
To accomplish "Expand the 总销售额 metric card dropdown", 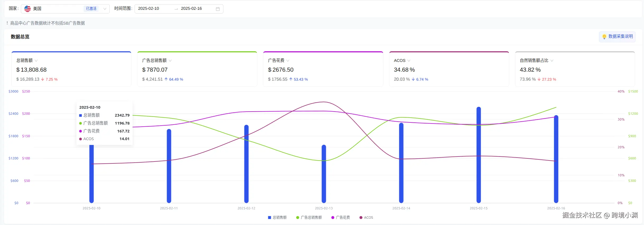I will [36, 61].
